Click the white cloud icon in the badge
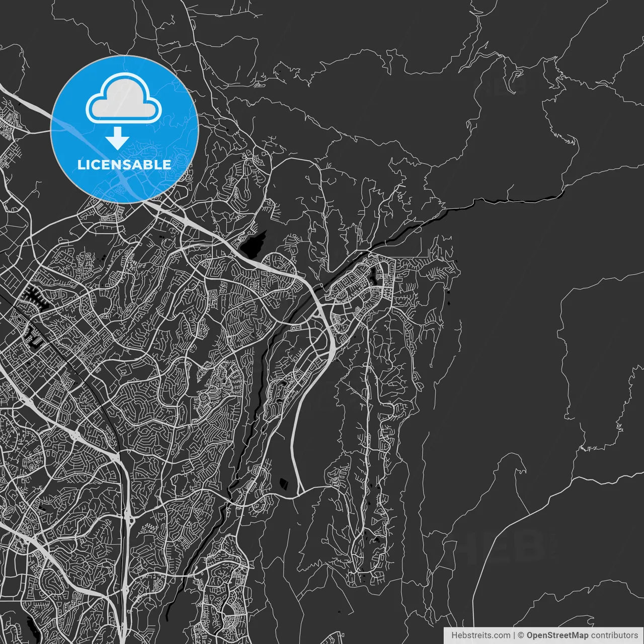Image resolution: width=644 pixels, height=644 pixels. point(124,99)
